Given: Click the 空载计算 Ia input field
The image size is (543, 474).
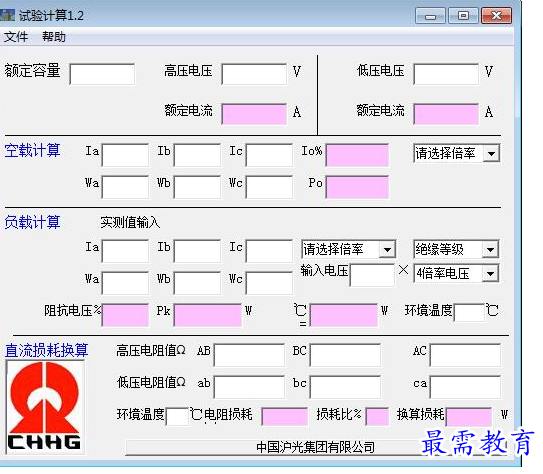Looking at the screenshot, I should tap(125, 155).
